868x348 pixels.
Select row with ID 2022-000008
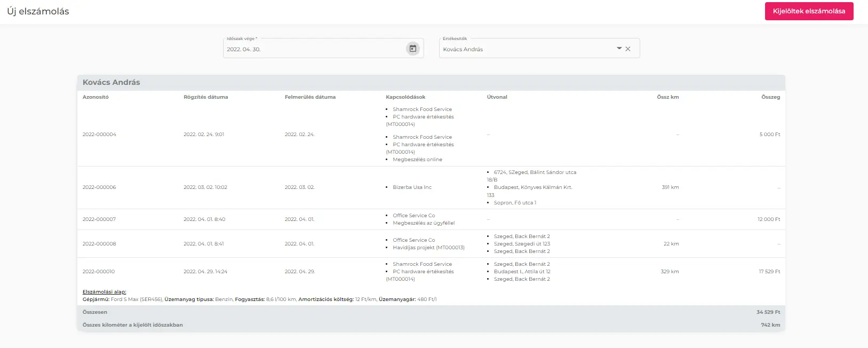tap(99, 244)
